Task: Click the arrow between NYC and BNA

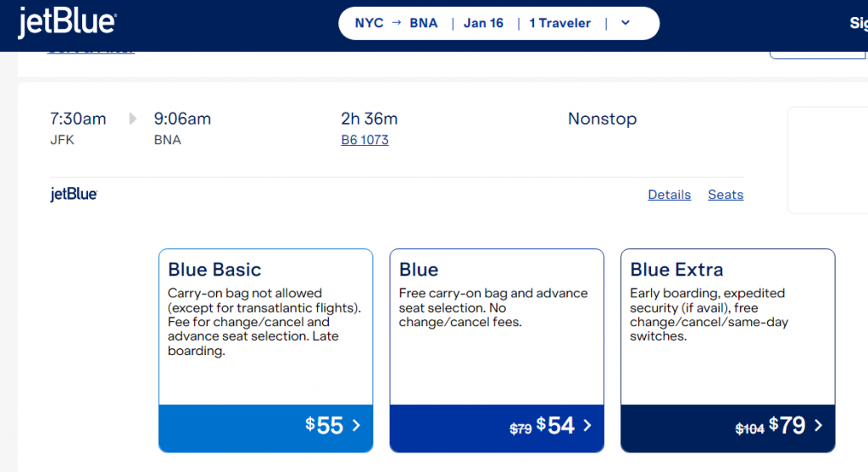Action: click(397, 23)
